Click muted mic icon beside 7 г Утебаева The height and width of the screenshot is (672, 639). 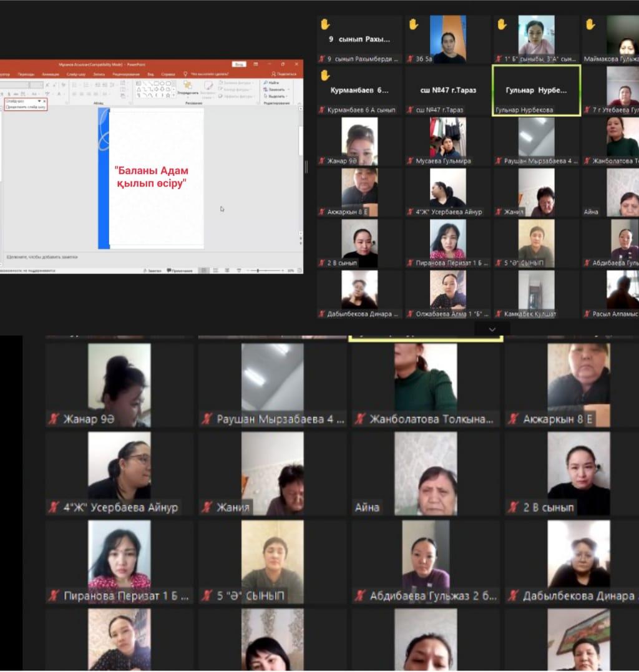click(587, 110)
